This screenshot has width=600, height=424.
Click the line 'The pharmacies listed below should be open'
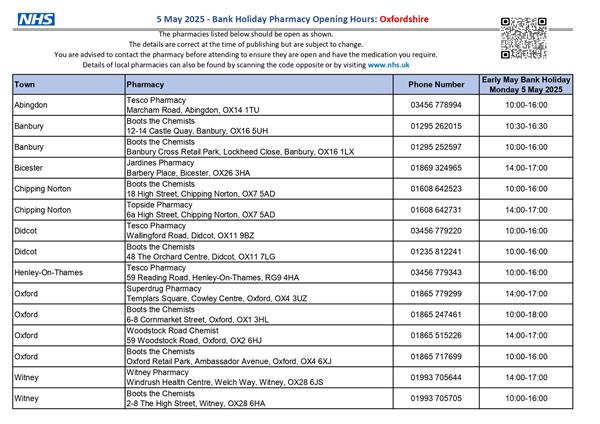tap(246, 34)
